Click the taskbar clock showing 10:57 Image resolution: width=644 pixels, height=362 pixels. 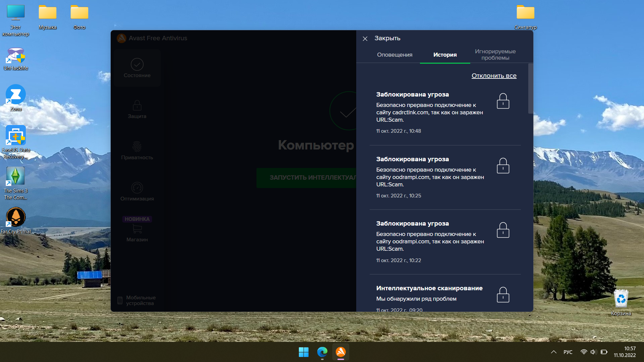[625, 352]
